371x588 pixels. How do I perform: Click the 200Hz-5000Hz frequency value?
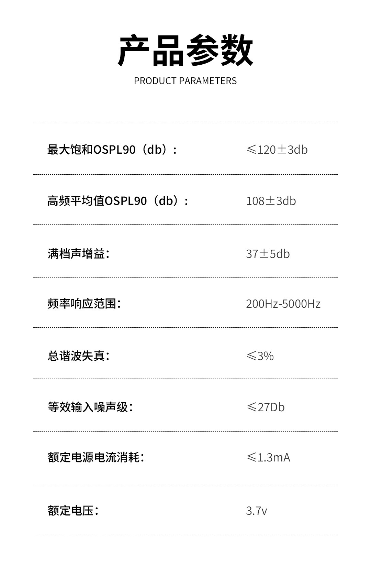click(x=283, y=304)
